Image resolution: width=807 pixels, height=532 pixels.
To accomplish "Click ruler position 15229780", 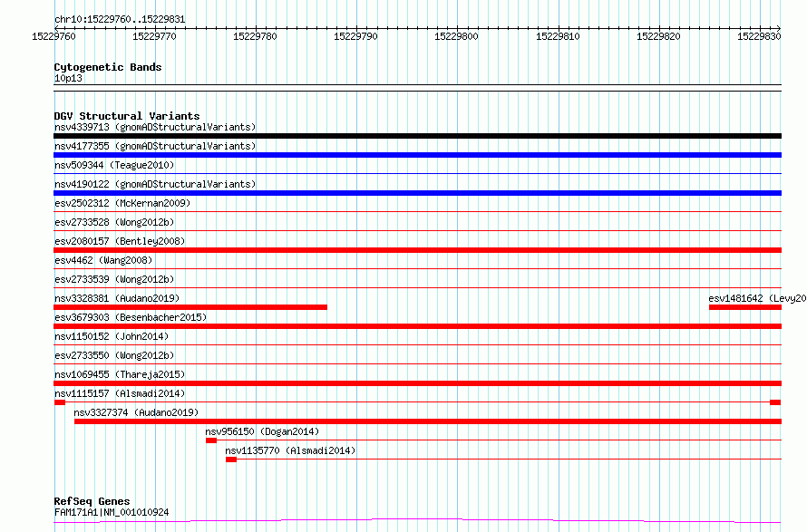I will (x=255, y=36).
